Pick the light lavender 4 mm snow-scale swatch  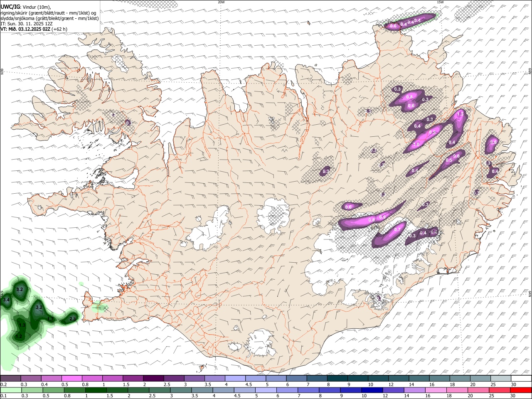point(235,379)
